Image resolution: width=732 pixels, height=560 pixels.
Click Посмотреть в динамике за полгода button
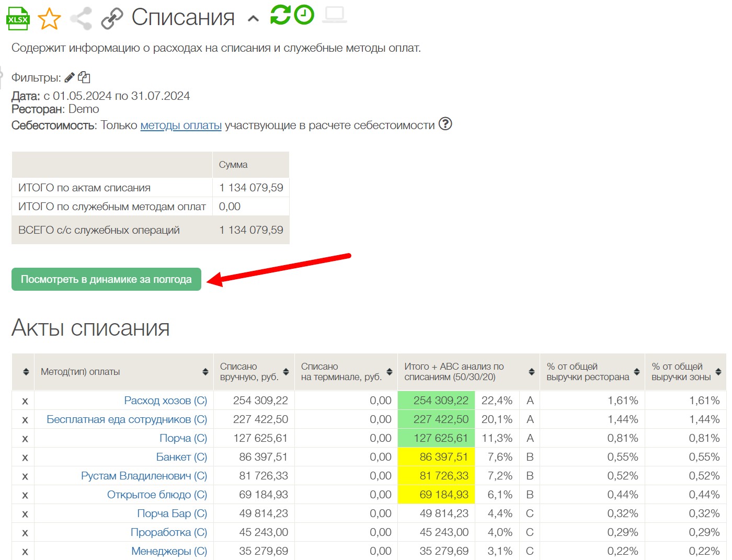coord(106,279)
